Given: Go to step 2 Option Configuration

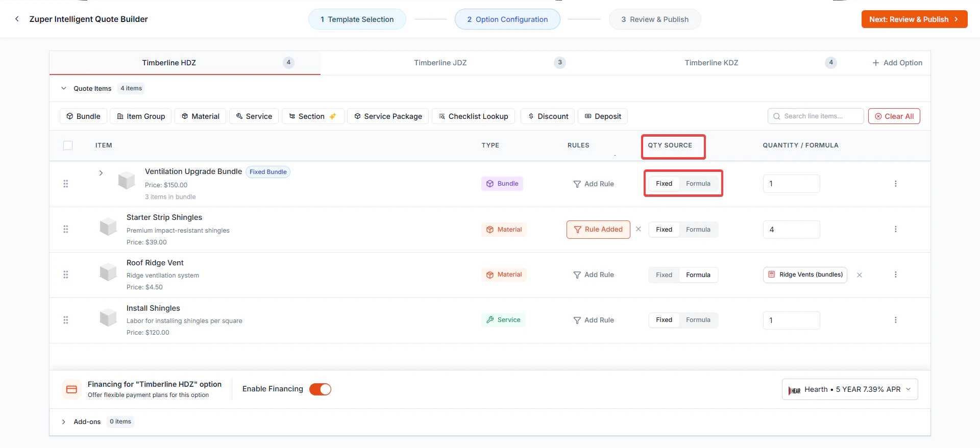Looking at the screenshot, I should [x=507, y=19].
